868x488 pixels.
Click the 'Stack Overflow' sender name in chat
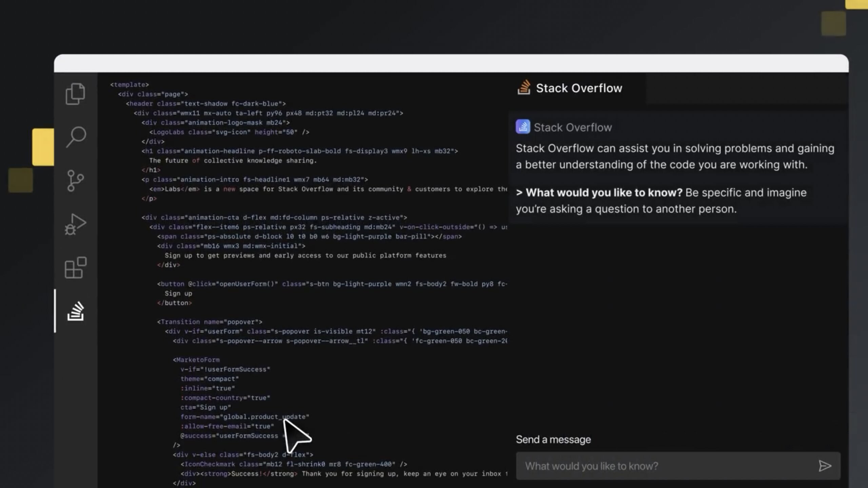573,127
